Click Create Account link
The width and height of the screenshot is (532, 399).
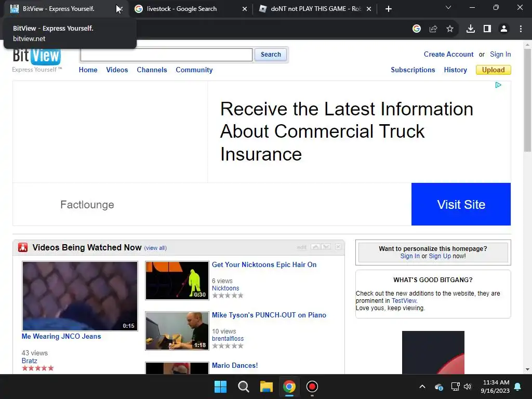click(x=448, y=54)
